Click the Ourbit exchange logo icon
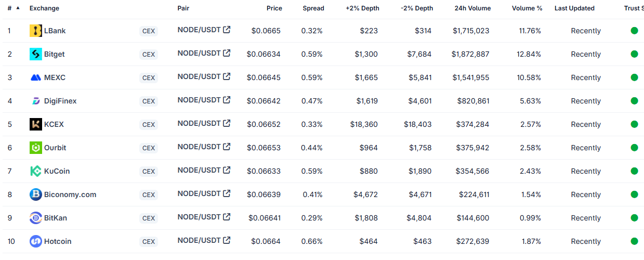 [36, 148]
